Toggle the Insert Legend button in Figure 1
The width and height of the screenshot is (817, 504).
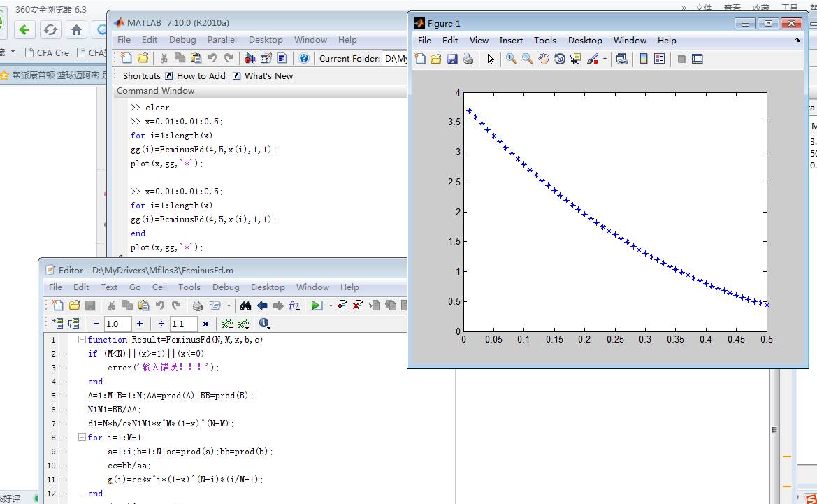click(659, 59)
